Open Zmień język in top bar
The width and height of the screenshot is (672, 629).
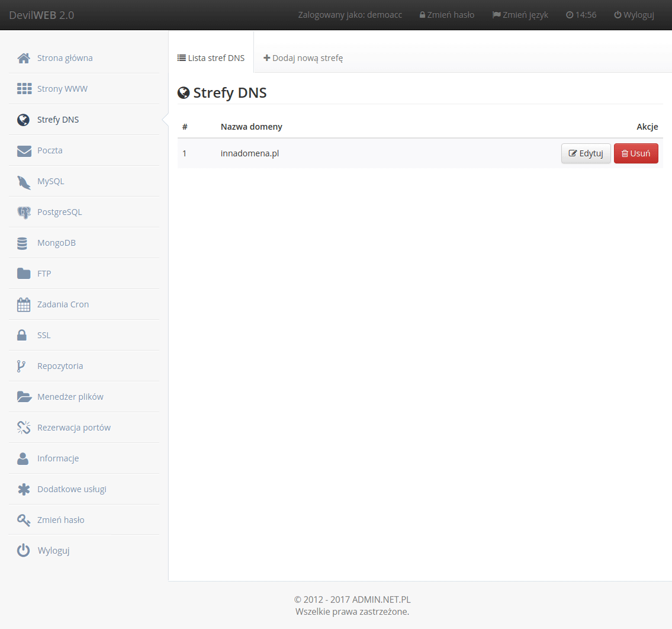pyautogui.click(x=520, y=15)
